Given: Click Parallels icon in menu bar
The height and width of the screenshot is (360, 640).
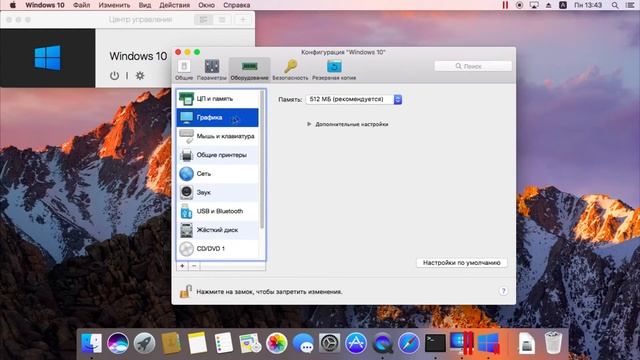Looking at the screenshot, I should coord(505,5).
